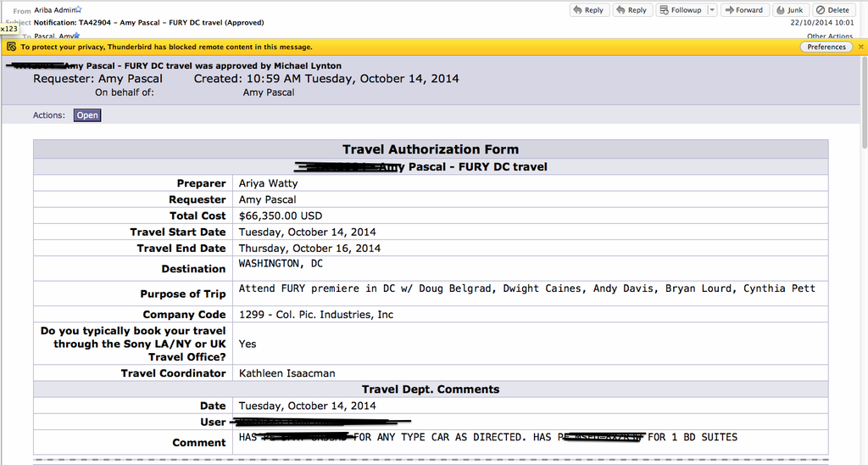Toggle the star next to Ariba Admin
This screenshot has width=868, height=465.
coord(79,8)
